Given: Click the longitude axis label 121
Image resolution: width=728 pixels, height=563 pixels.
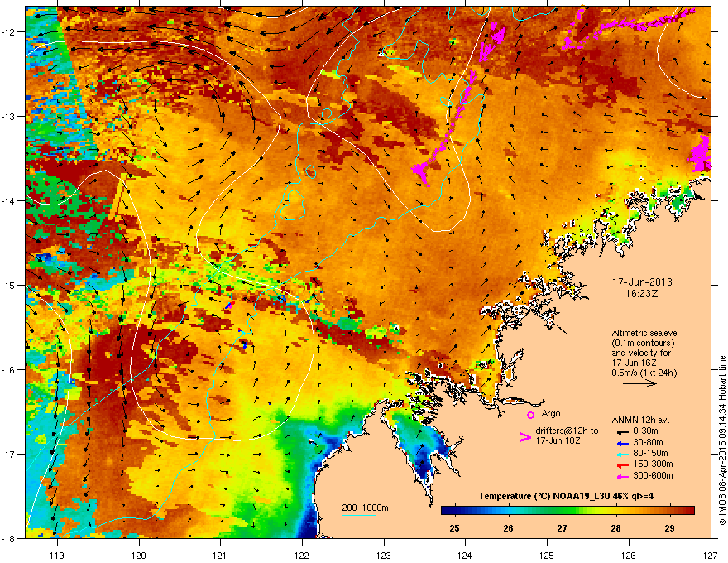Looking at the screenshot, I should [x=220, y=556].
